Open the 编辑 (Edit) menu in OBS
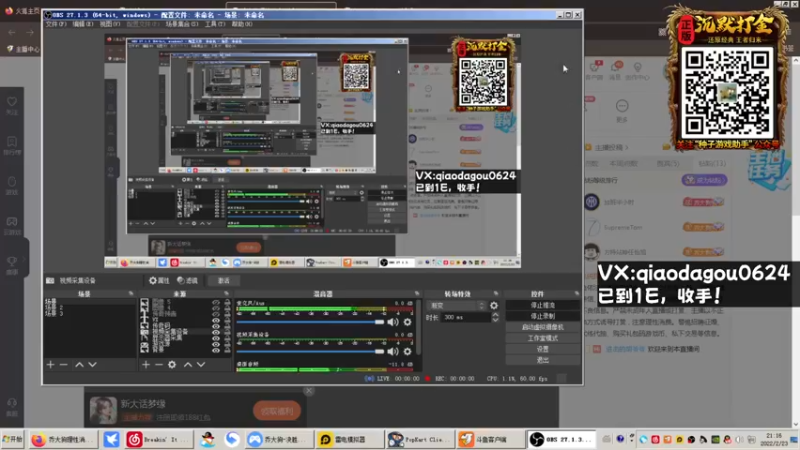 pos(83,24)
